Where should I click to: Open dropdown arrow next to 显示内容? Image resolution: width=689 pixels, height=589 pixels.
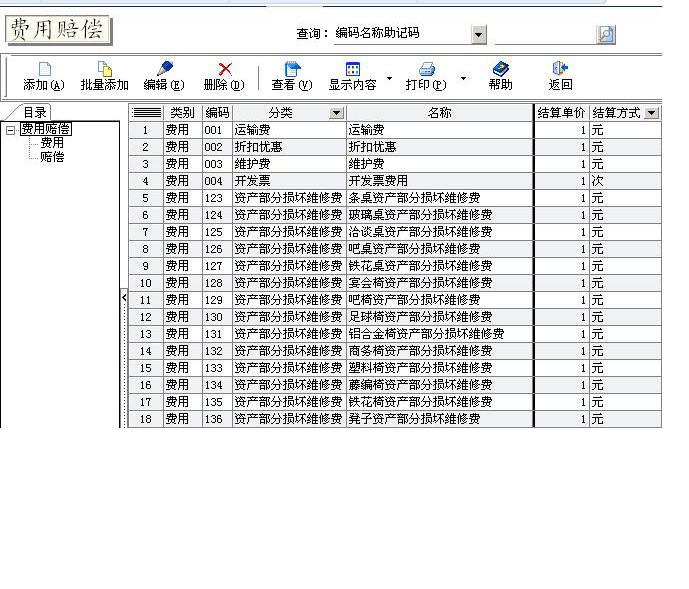pyautogui.click(x=389, y=78)
